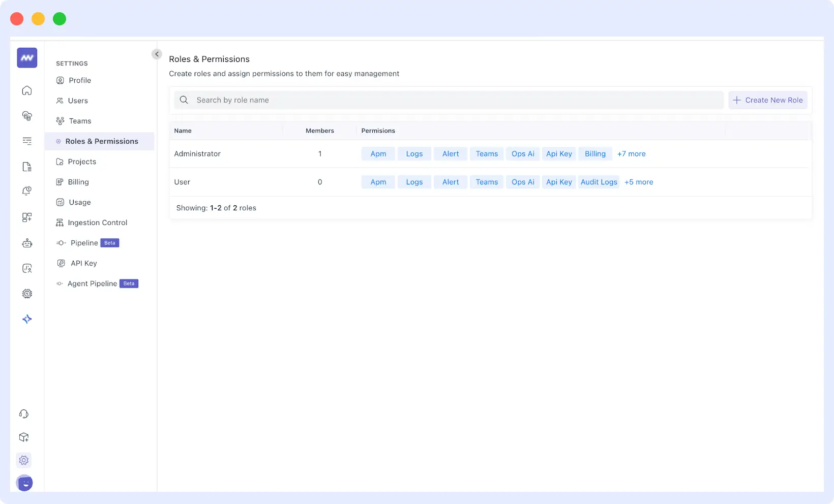Switch to the Roles & Permissions settings section
Image resolution: width=834 pixels, height=504 pixels.
tap(102, 141)
